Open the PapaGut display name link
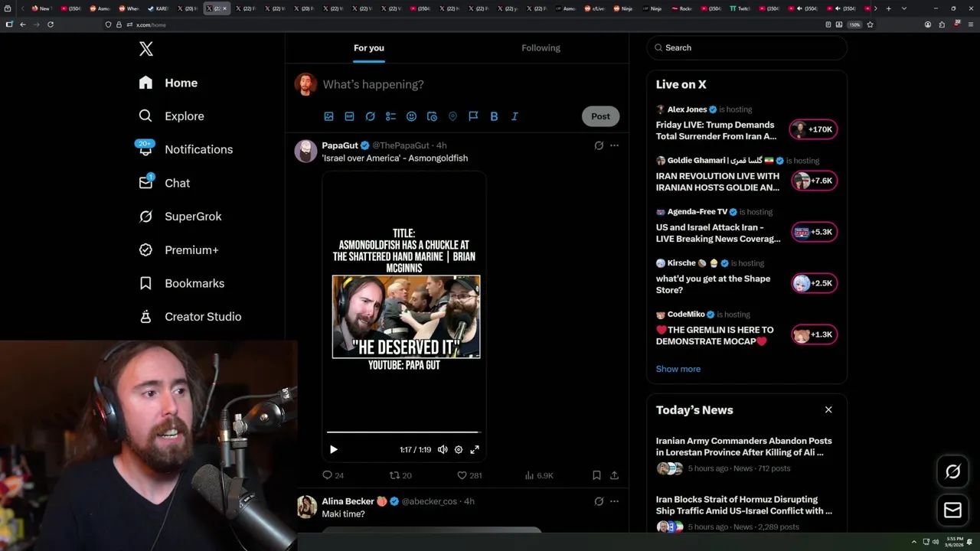This screenshot has width=980, height=551. pos(340,145)
